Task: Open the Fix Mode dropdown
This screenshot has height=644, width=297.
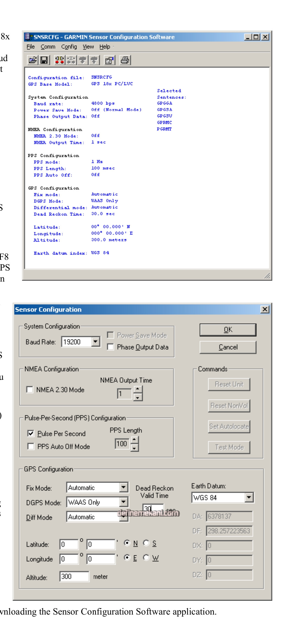Action: (x=124, y=487)
